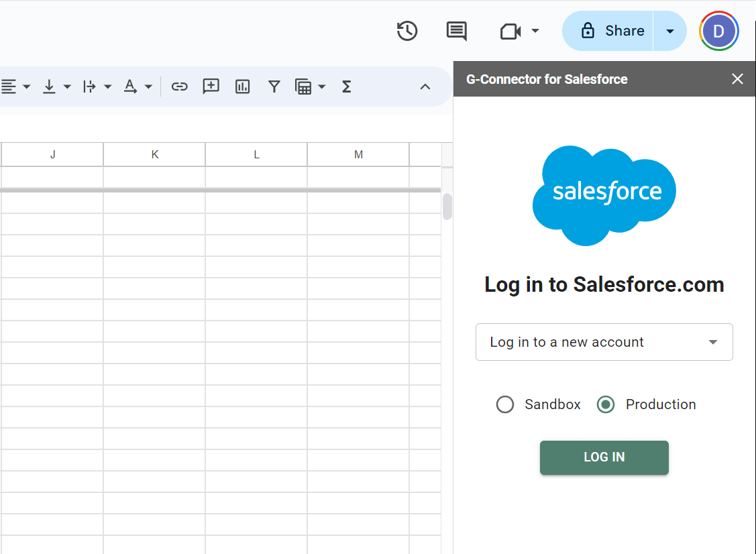Expand the video call dropdown arrow
The image size is (756, 554).
[x=535, y=31]
